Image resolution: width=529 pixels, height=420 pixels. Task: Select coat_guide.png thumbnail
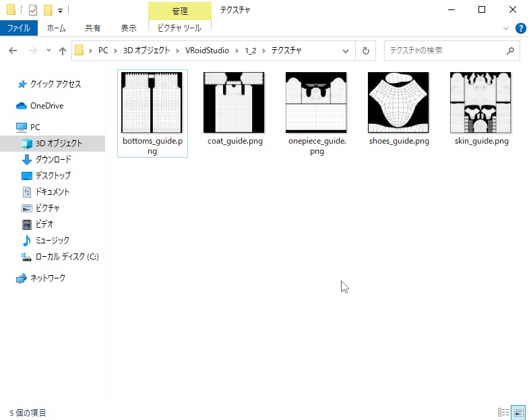tap(234, 102)
